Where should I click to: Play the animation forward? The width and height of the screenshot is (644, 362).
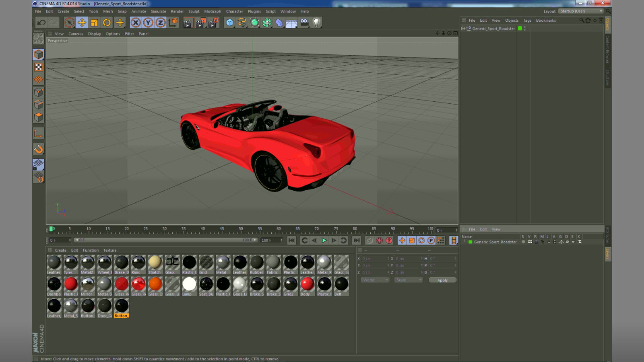(x=324, y=241)
